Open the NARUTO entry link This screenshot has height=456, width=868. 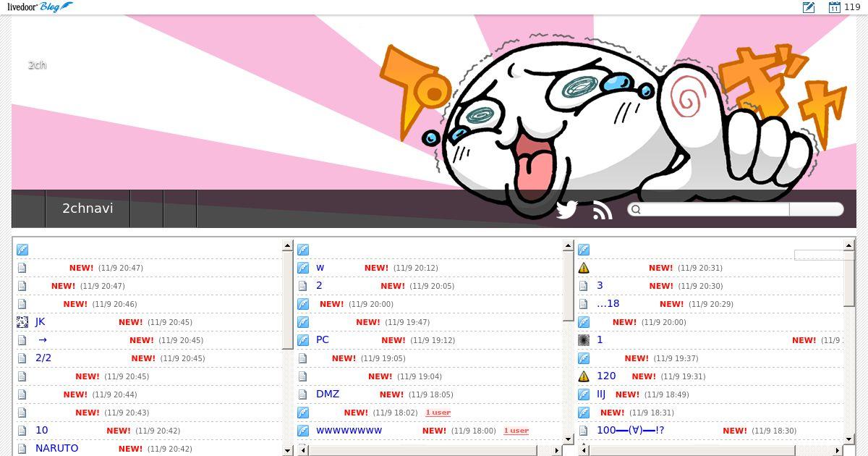pos(56,449)
